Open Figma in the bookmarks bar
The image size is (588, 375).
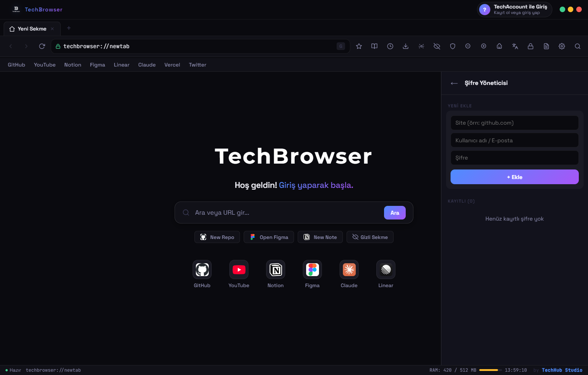pyautogui.click(x=97, y=65)
